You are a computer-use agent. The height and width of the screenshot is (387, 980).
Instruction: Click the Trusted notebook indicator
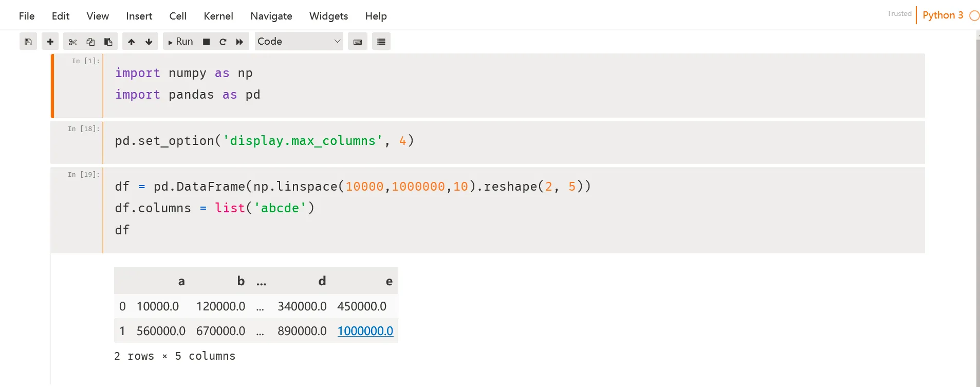click(x=899, y=14)
